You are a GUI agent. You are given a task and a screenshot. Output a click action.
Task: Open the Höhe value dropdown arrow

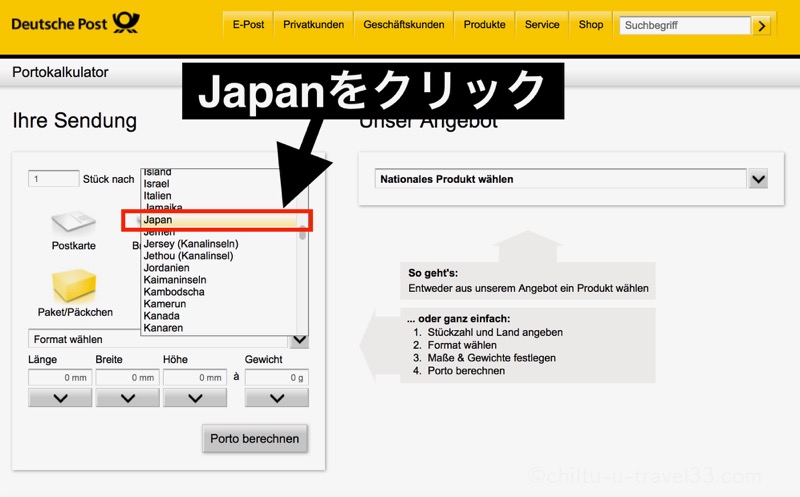195,398
